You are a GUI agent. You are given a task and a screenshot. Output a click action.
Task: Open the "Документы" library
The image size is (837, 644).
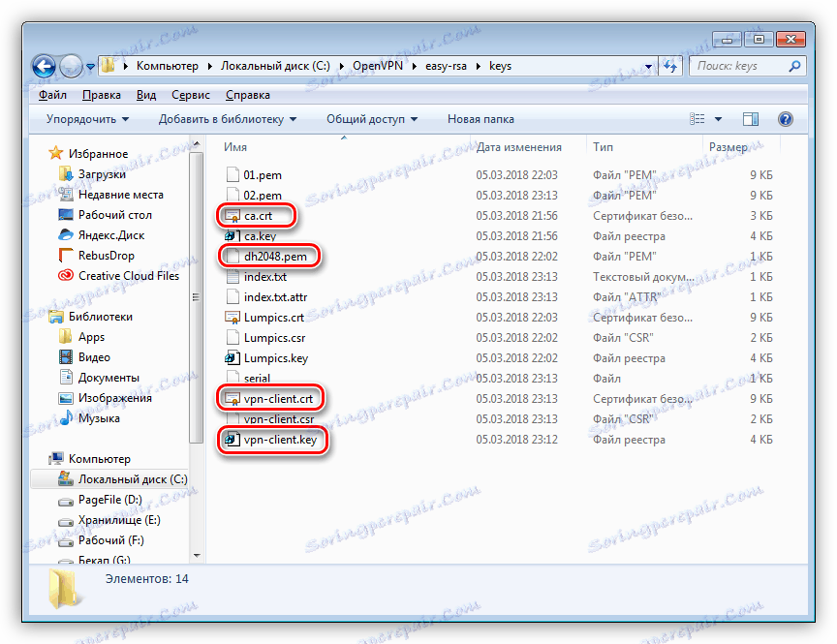click(108, 378)
